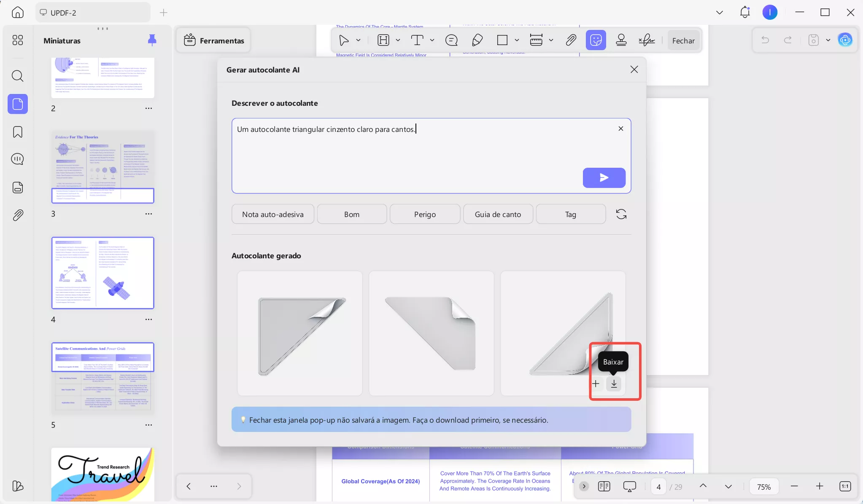This screenshot has height=504, width=863.
Task: Choose the Guia de canto preset
Action: (498, 214)
